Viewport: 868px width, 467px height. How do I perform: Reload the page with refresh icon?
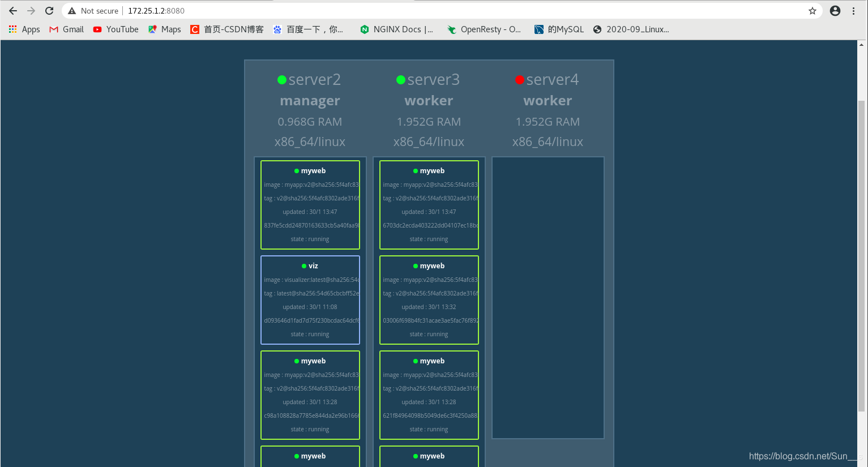[49, 11]
